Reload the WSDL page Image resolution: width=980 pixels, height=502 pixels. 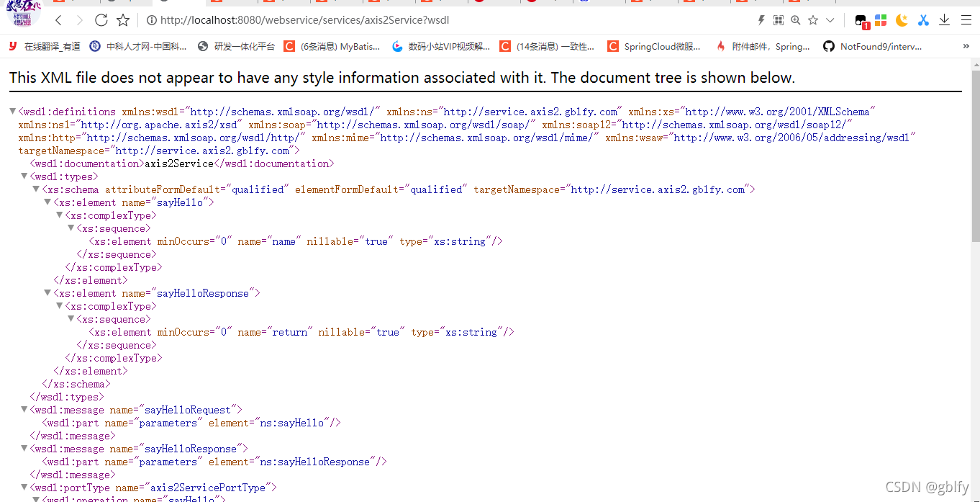tap(101, 20)
